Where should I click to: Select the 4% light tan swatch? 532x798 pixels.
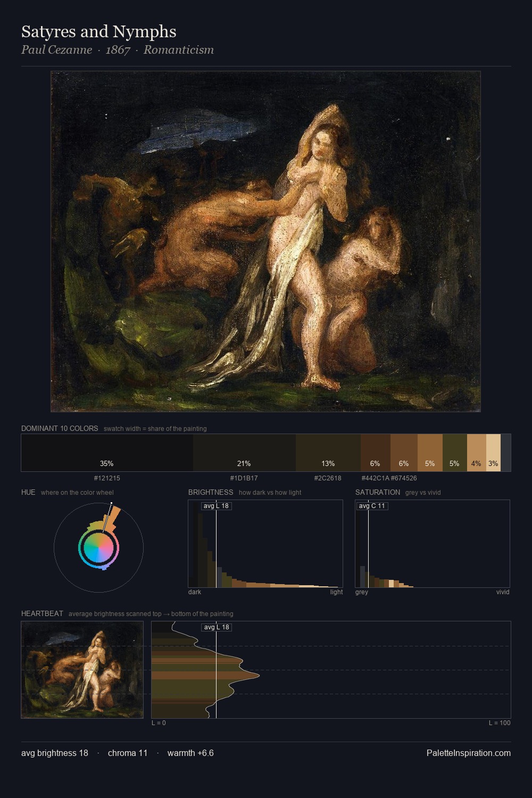[x=477, y=453]
